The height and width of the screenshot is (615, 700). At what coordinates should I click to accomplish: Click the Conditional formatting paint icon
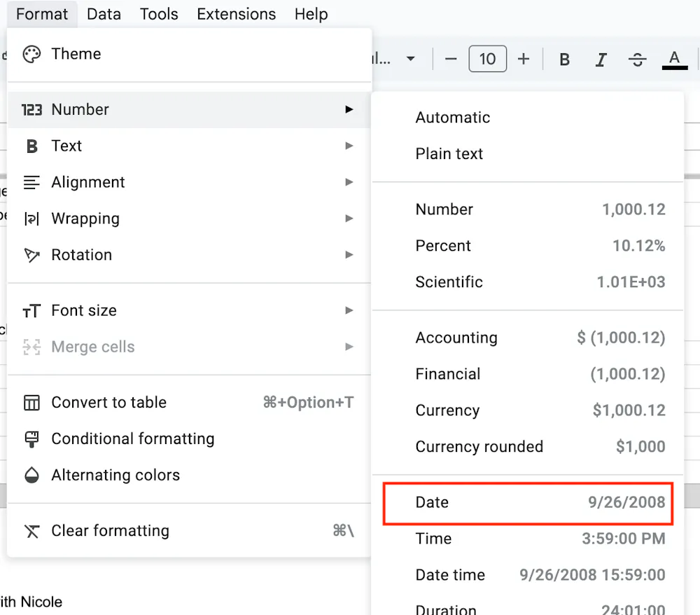[x=31, y=439]
